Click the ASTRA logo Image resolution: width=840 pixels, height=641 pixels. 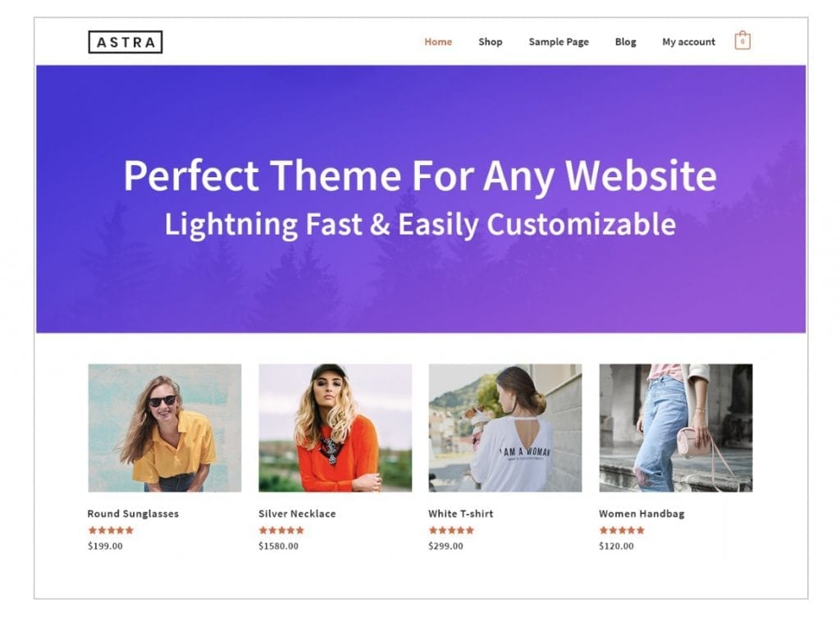pyautogui.click(x=126, y=42)
